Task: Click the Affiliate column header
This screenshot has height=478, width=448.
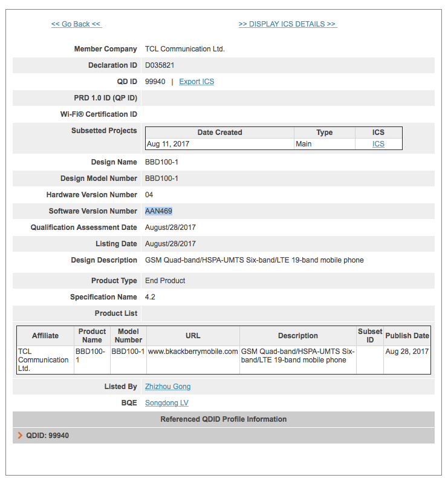Action: 45,336
